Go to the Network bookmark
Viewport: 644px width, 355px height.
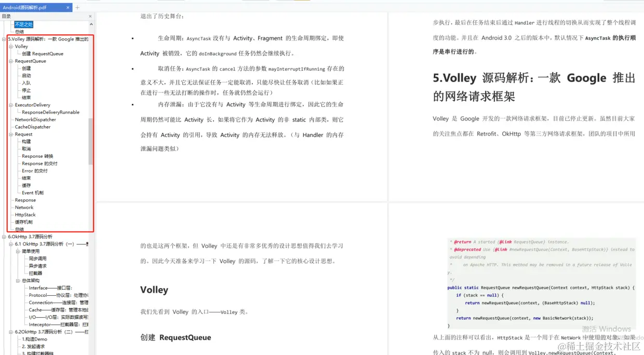click(24, 207)
